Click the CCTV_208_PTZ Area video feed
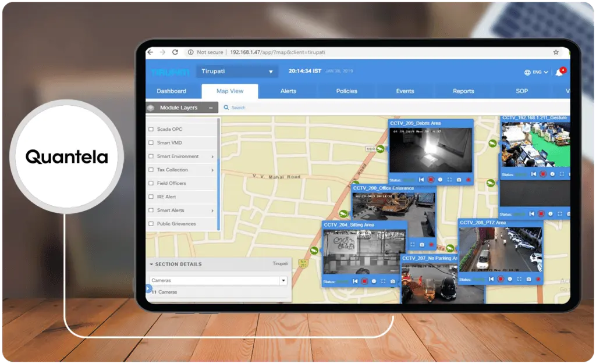 pos(501,249)
